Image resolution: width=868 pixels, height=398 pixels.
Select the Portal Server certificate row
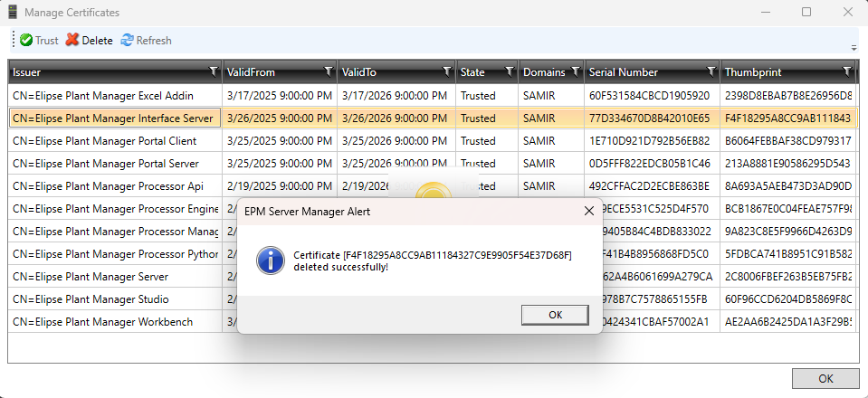tap(433, 164)
